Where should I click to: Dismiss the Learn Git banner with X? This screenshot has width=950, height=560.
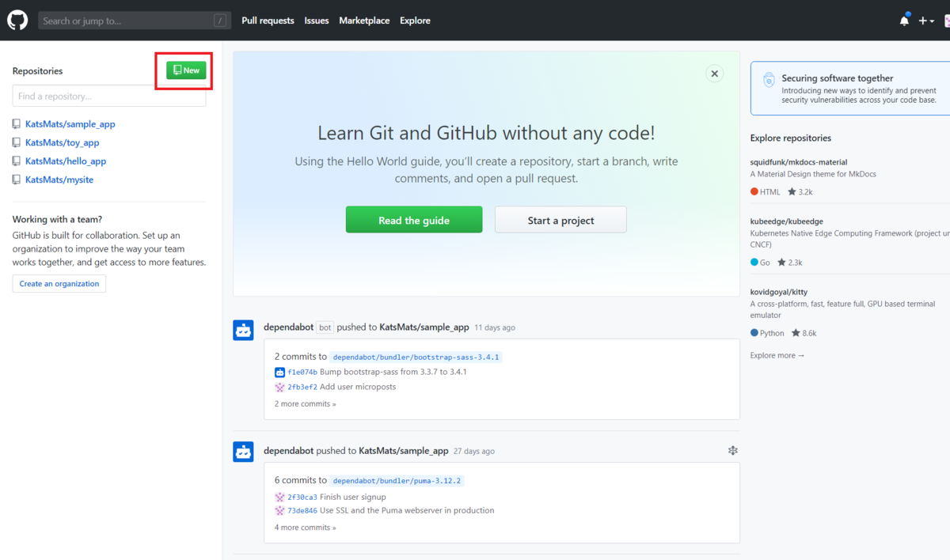click(x=714, y=74)
